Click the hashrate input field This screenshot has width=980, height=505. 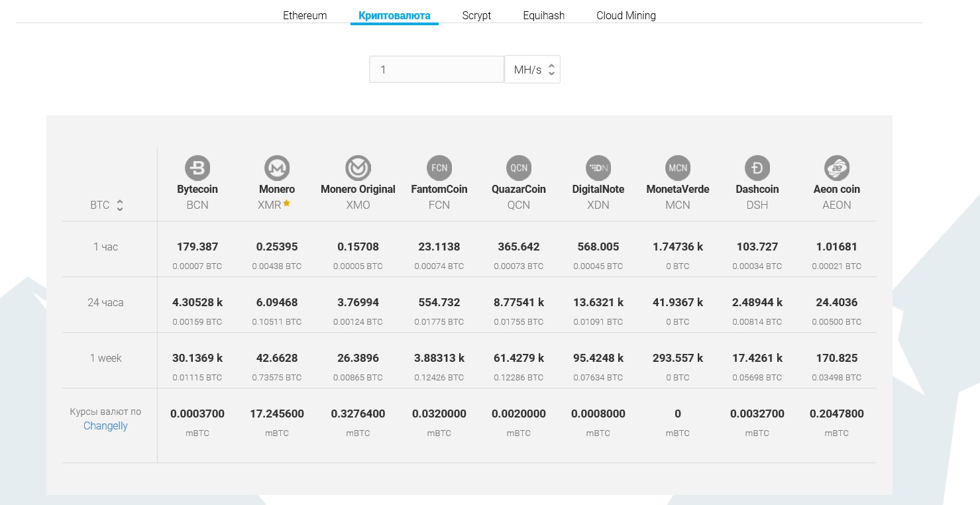437,69
